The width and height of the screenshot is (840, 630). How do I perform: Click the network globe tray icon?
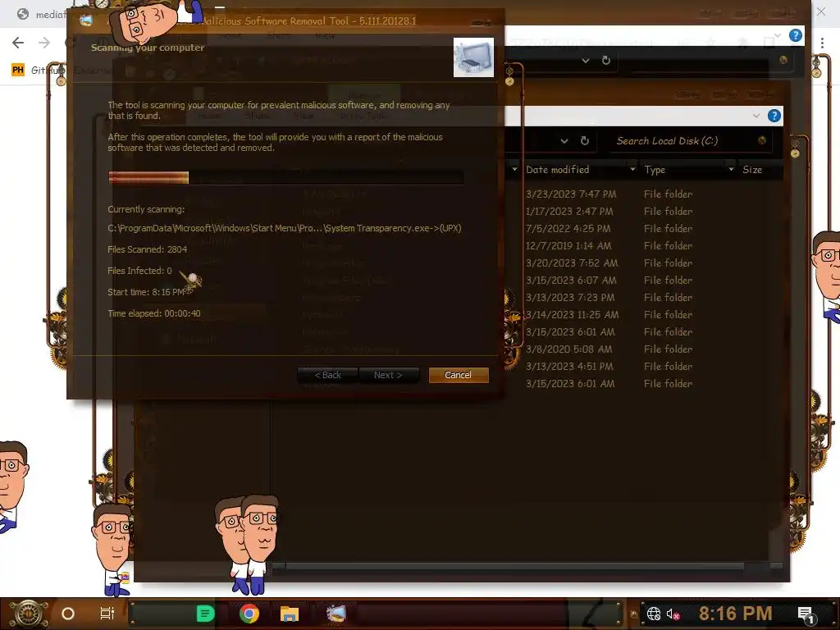[x=654, y=614]
